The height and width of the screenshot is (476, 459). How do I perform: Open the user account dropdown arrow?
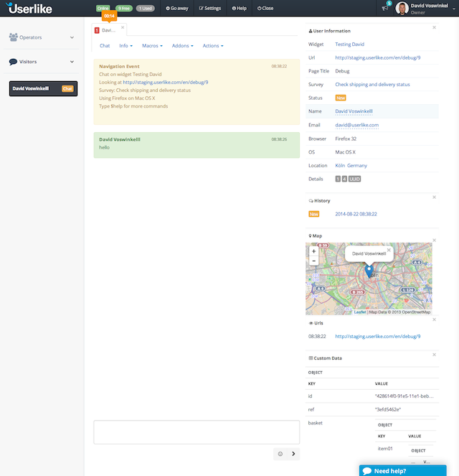pyautogui.click(x=454, y=9)
